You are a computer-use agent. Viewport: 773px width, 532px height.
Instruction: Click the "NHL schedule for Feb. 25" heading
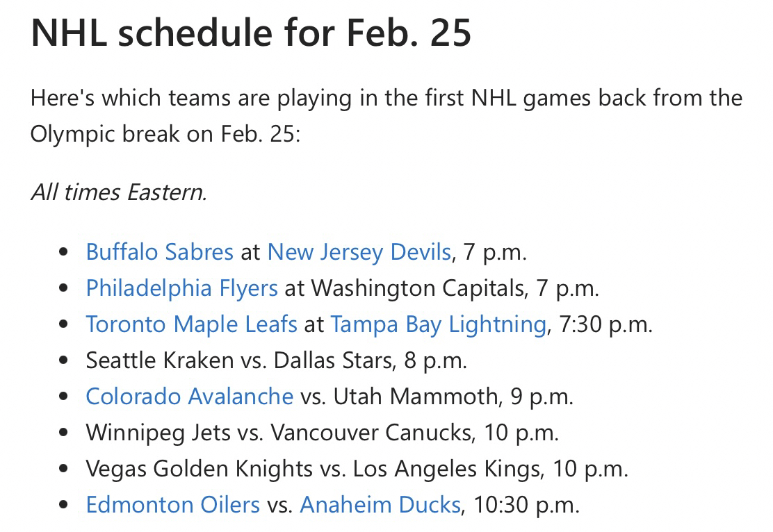pos(251,33)
